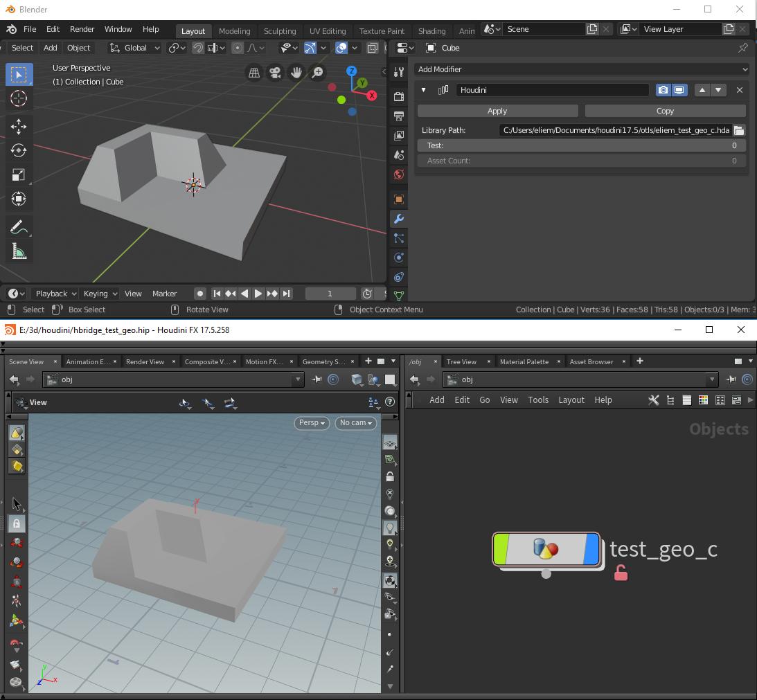The height and width of the screenshot is (700, 757).
Task: Choose the Blender Transform tool
Action: (19, 199)
